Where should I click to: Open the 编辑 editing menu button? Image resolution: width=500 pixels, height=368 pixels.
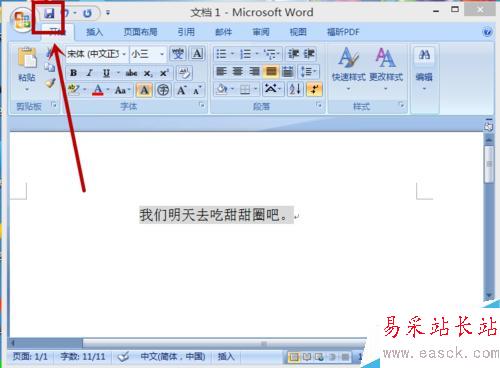pyautogui.click(x=424, y=69)
